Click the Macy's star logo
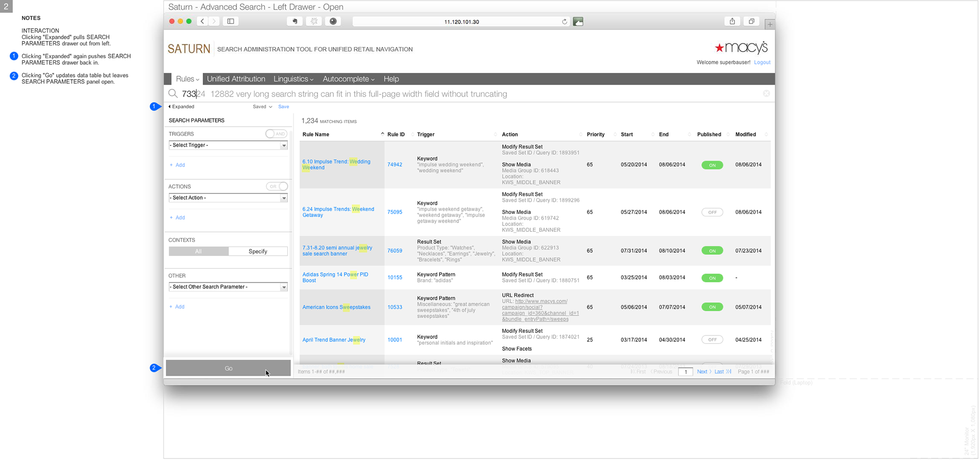980x460 pixels. (x=741, y=47)
